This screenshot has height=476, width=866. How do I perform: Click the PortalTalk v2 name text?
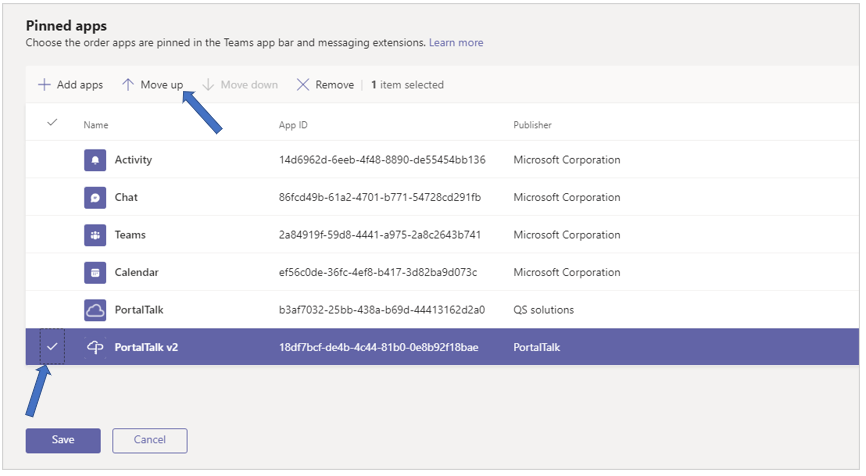(x=146, y=347)
